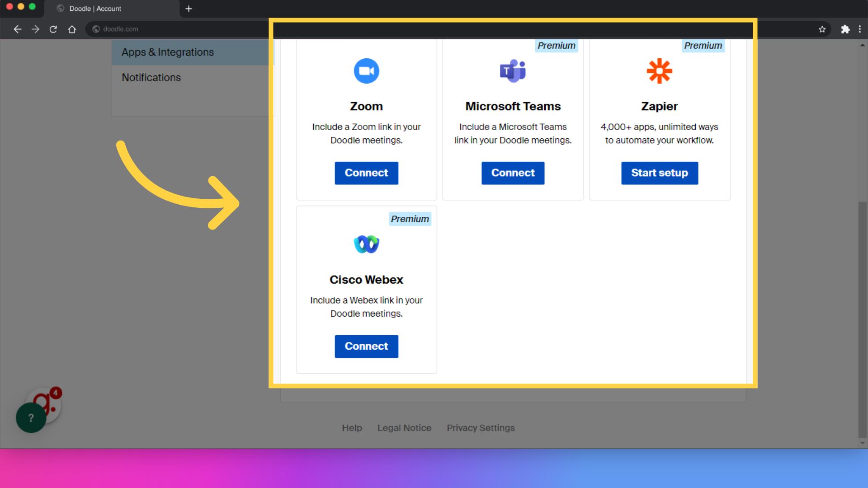Click the Legal Notice footer link
This screenshot has height=488, width=868.
coord(405,428)
